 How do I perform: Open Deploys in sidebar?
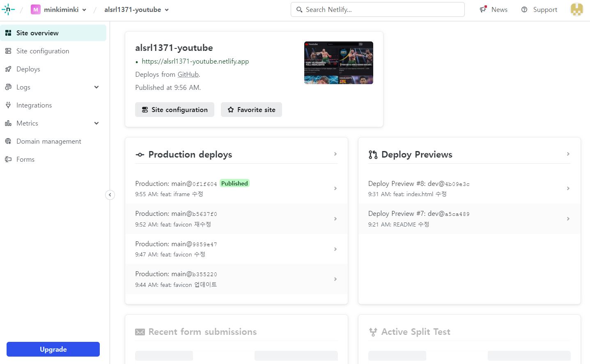(53, 69)
